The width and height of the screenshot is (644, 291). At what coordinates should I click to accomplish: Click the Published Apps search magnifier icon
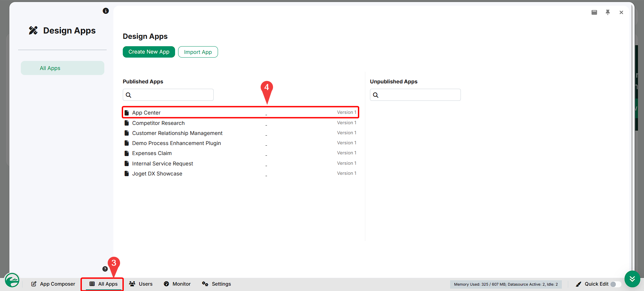point(128,95)
